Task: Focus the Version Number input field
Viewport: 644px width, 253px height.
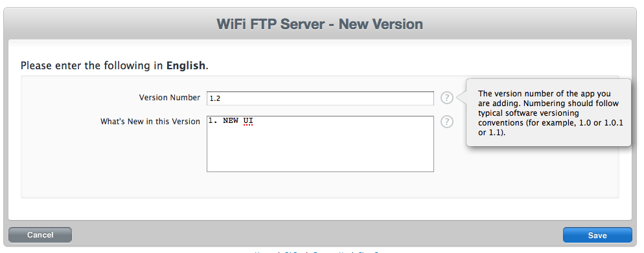Action: point(320,98)
